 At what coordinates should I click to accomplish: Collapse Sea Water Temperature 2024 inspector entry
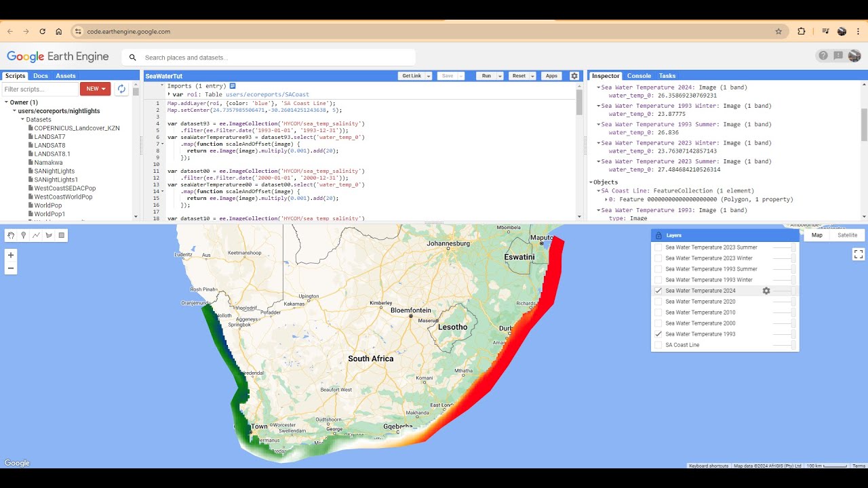click(598, 87)
